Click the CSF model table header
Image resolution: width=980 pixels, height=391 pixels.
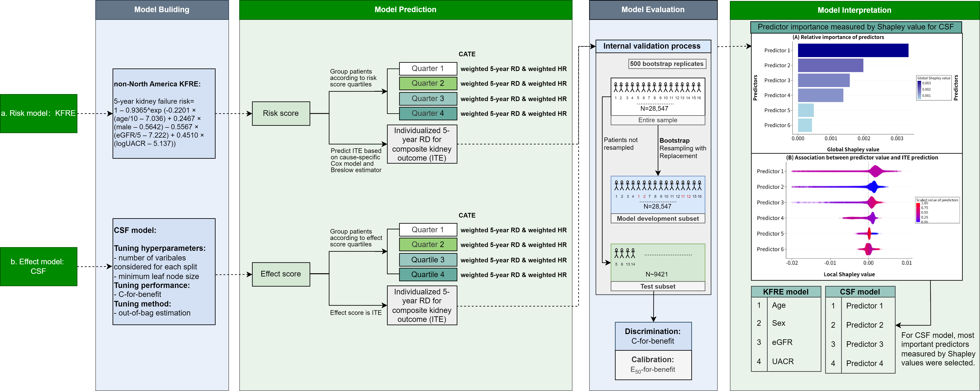pyautogui.click(x=860, y=292)
